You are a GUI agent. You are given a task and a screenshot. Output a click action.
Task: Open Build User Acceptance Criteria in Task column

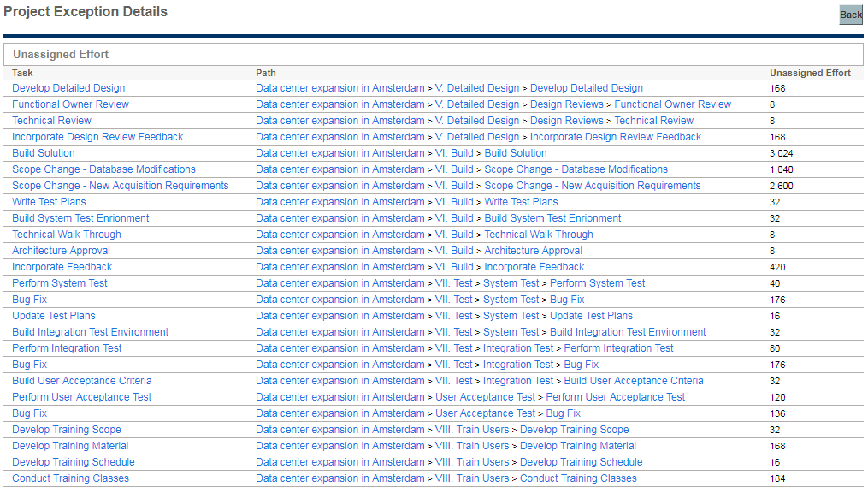click(x=82, y=381)
